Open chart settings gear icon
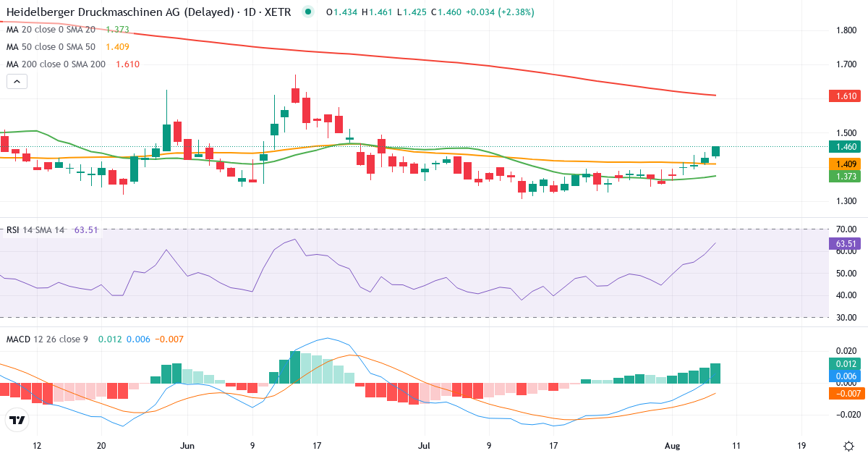The image size is (868, 456). [x=847, y=446]
